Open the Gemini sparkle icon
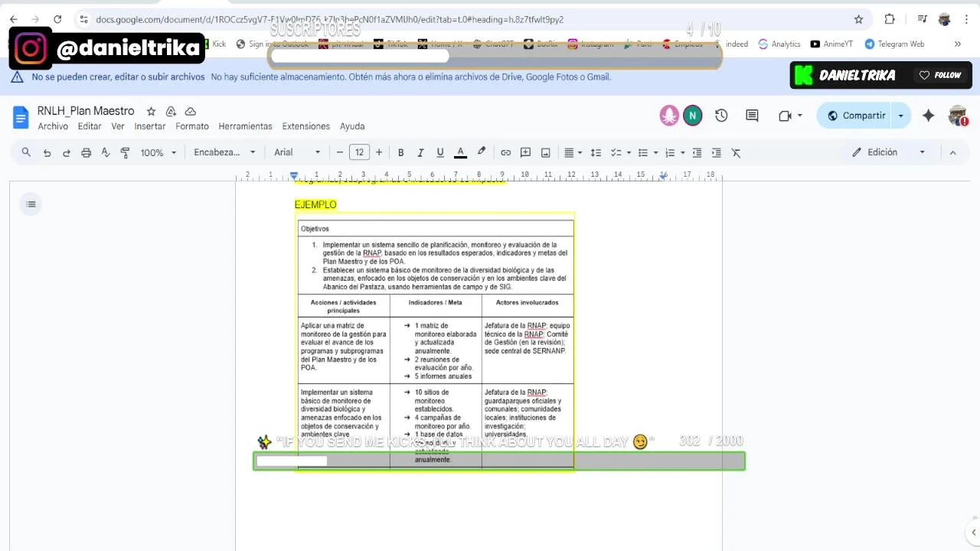Image resolution: width=980 pixels, height=551 pixels. point(928,116)
